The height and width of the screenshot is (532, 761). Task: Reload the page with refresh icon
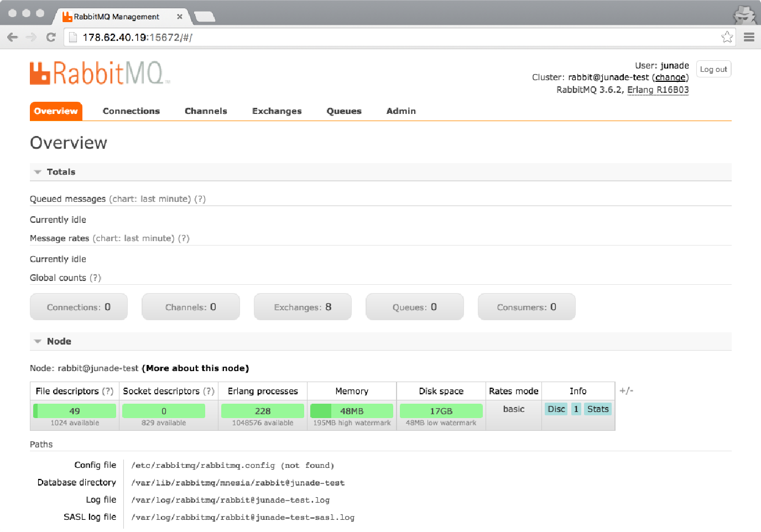pos(51,37)
